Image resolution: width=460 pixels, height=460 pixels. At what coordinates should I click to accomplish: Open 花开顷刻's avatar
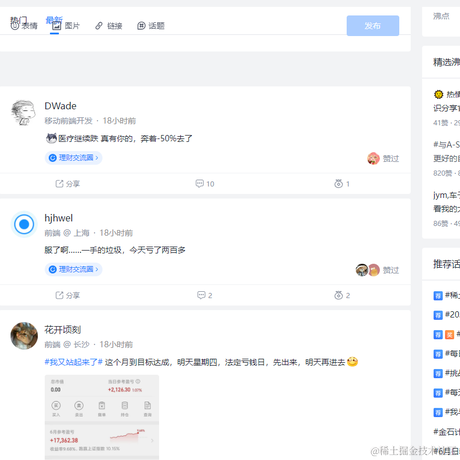[24, 336]
